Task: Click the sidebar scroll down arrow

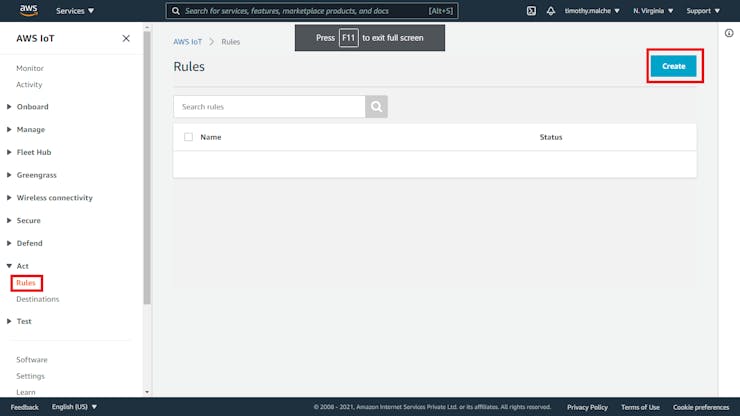Action: pos(147,392)
